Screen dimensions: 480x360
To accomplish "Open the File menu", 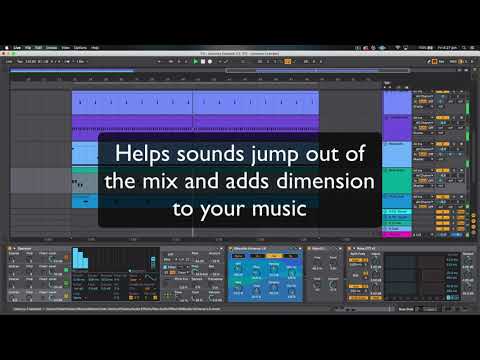I will pos(28,48).
